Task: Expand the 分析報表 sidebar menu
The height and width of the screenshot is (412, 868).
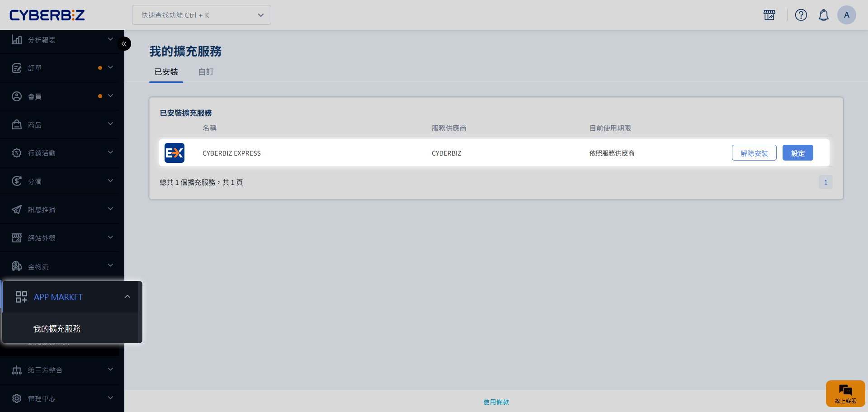Action: click(62, 40)
